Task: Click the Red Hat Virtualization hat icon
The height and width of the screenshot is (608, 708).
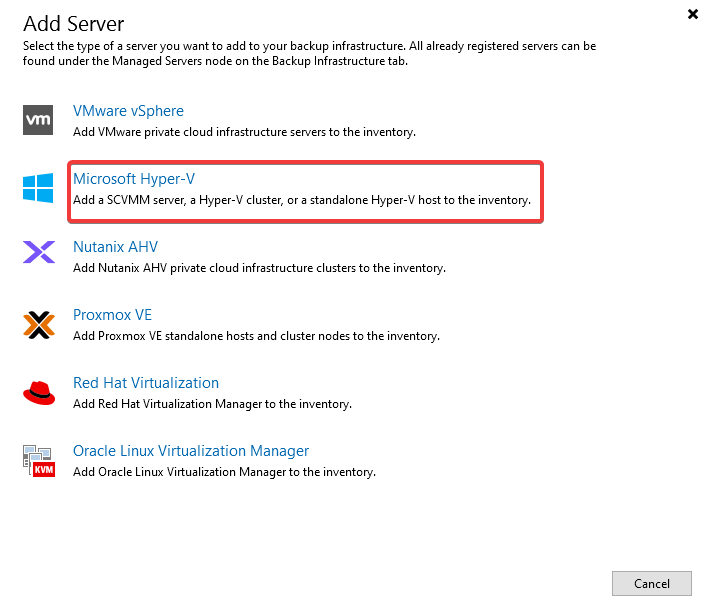Action: 38,392
